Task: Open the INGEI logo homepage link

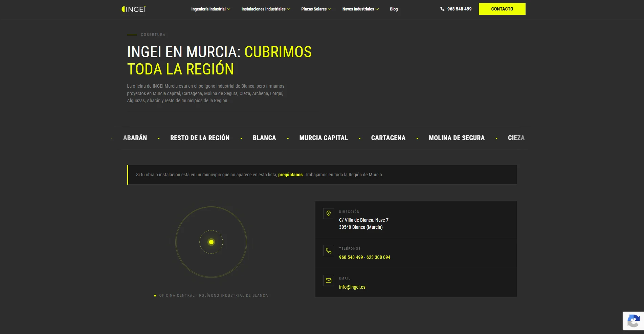Action: click(x=134, y=9)
